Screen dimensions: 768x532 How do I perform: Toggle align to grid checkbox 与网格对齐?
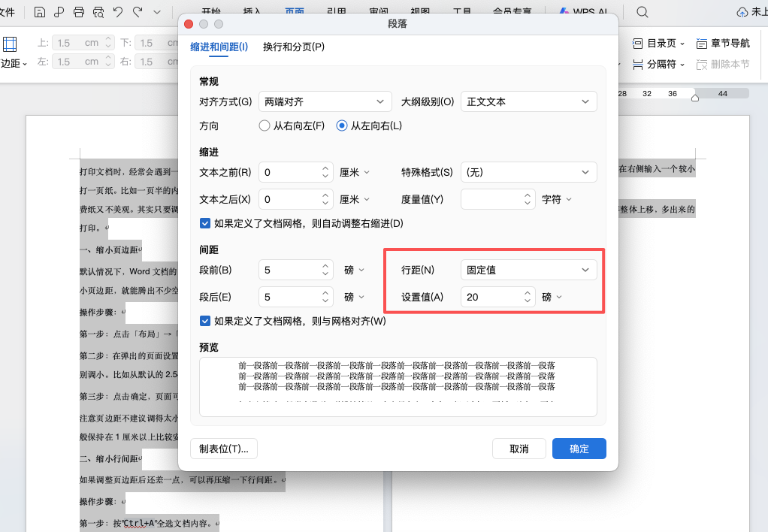tap(205, 321)
